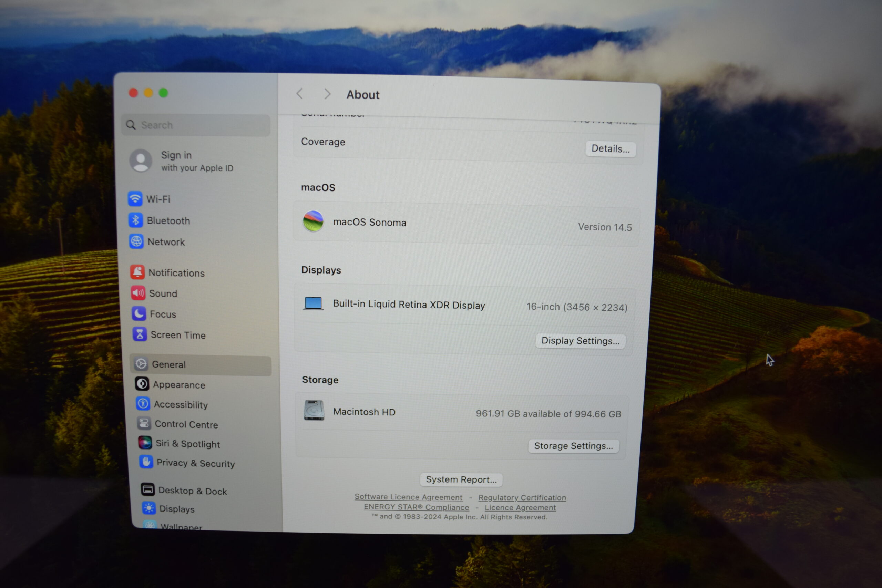Click the magnifying glass search icon
This screenshot has width=882, height=588.
131,125
